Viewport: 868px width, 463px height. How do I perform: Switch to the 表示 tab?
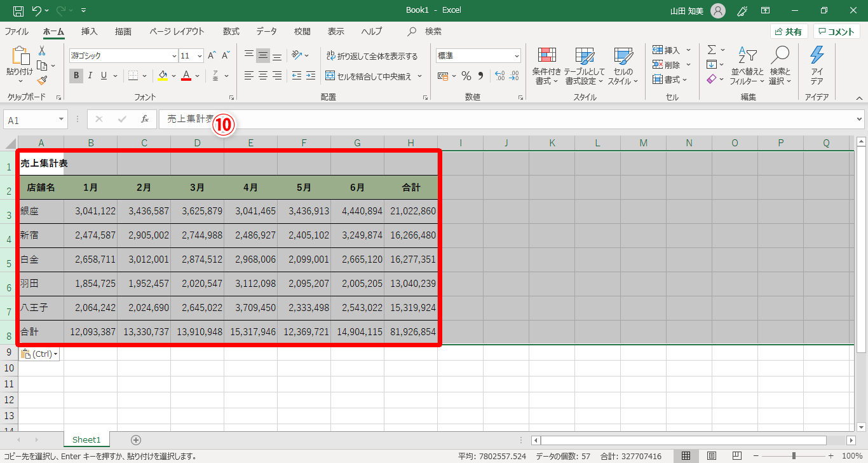[336, 31]
